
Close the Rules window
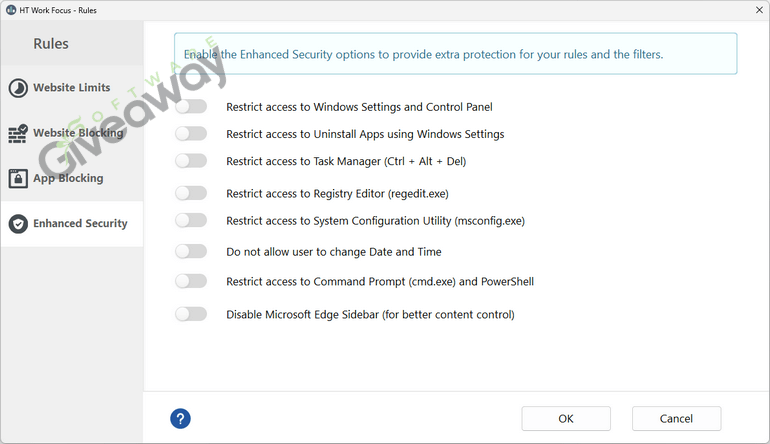click(x=759, y=10)
